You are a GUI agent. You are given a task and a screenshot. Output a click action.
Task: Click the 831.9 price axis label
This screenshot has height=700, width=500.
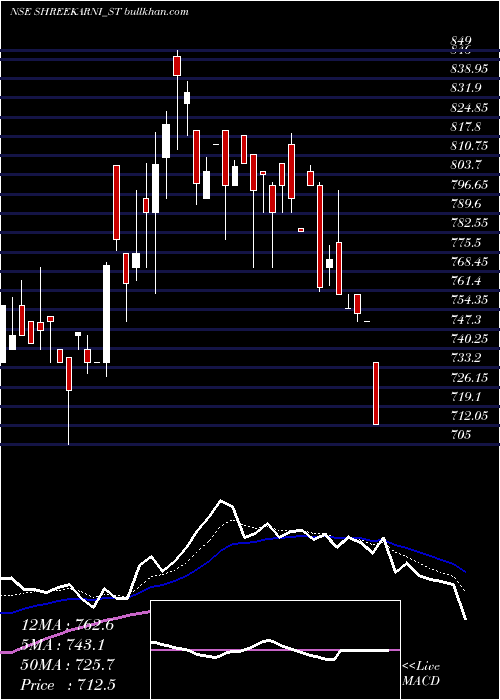466,88
